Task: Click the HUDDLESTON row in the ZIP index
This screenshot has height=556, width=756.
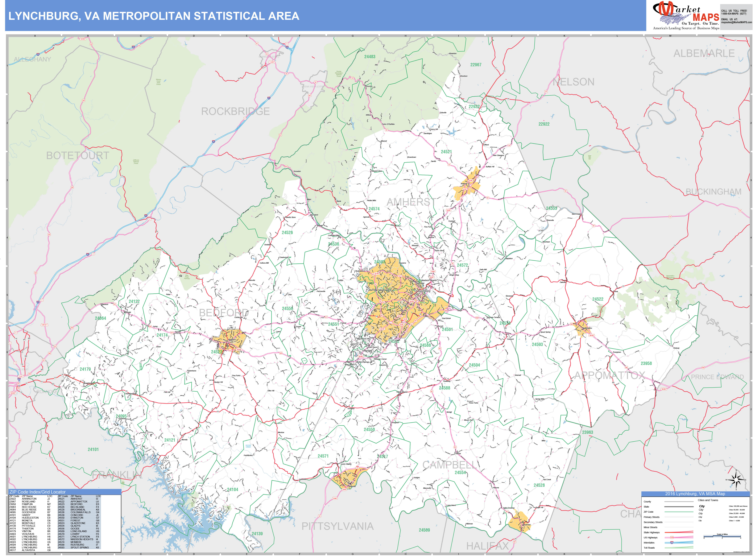Action: point(30,518)
